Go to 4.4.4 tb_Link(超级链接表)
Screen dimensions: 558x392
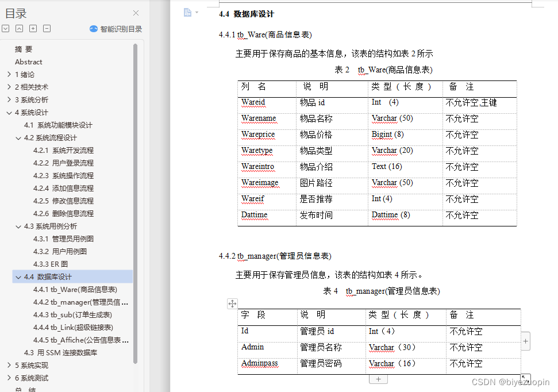click(73, 327)
